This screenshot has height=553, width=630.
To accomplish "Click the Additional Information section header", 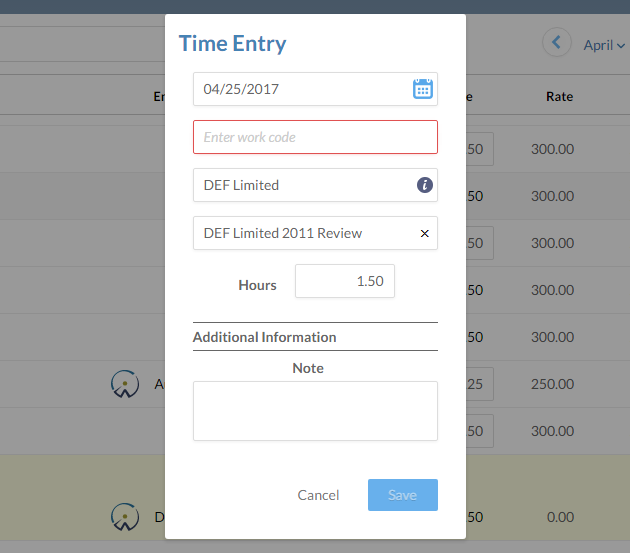I will tap(265, 337).
